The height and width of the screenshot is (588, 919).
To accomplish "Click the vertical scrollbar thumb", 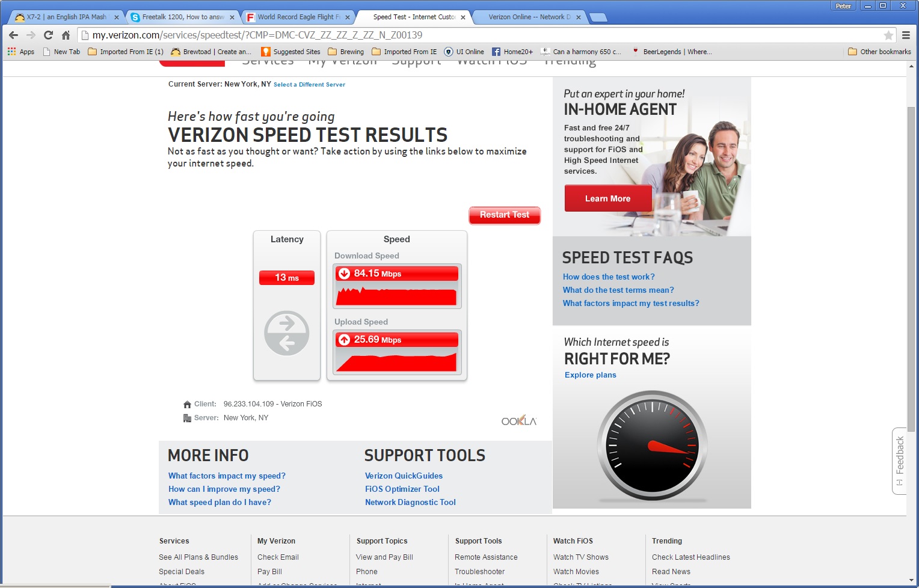I will [x=911, y=269].
